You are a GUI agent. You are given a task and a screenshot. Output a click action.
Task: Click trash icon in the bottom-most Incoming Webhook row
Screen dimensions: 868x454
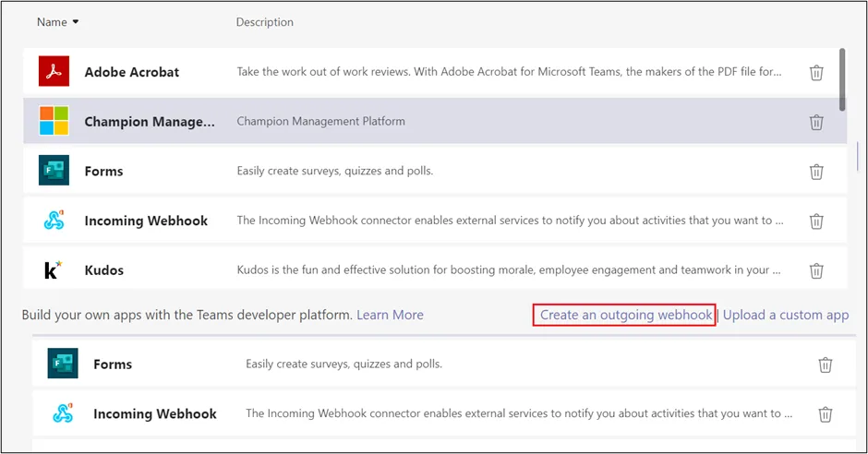click(825, 413)
